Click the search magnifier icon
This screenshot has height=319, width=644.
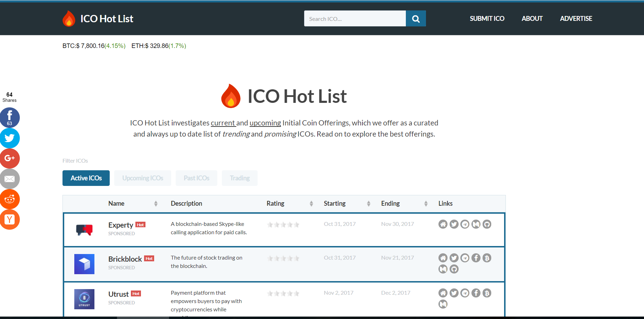click(416, 18)
